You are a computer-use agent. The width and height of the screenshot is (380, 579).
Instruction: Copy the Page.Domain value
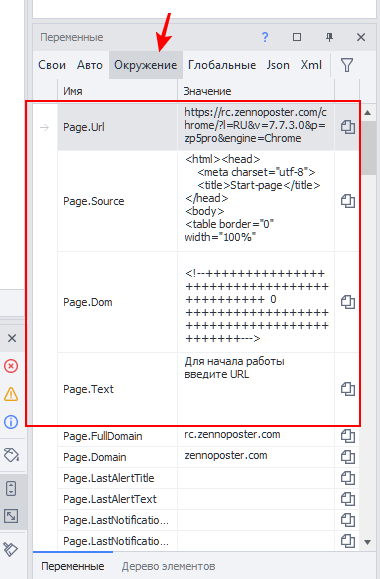tap(348, 457)
